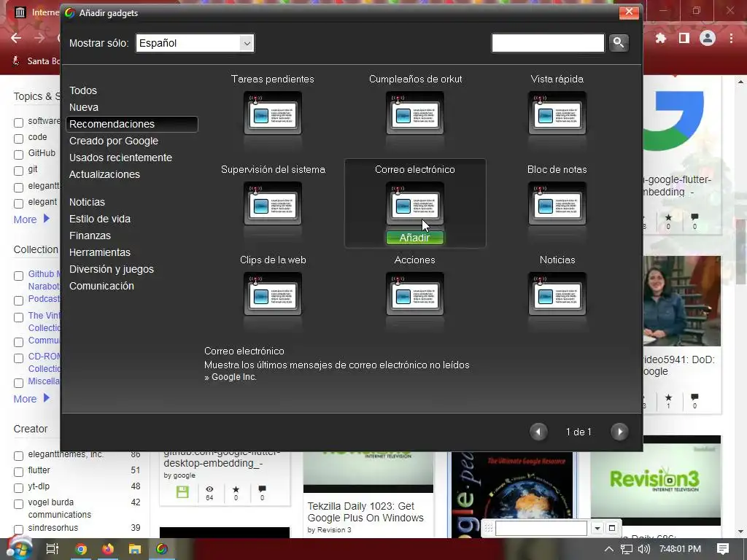Screen dimensions: 747x560
Task: Tick the yt-dlp creator checkbox
Action: click(x=18, y=488)
